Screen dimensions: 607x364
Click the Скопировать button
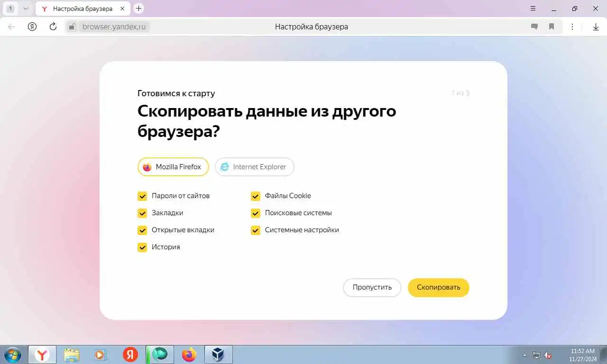pyautogui.click(x=439, y=287)
